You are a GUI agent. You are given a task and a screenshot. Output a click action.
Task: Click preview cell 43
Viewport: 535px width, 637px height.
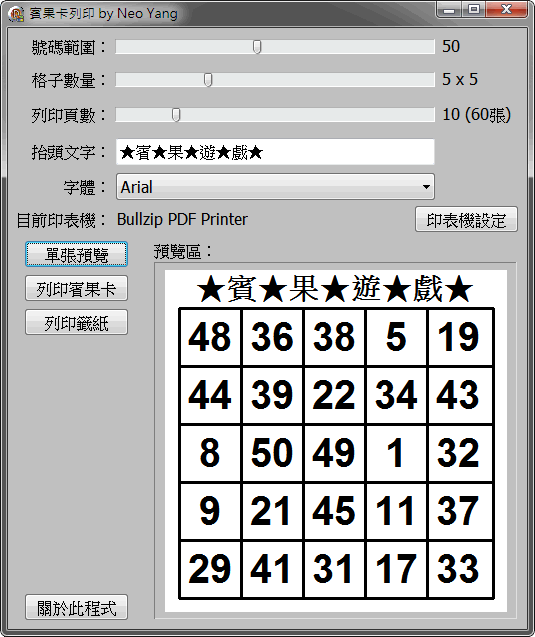(x=460, y=395)
